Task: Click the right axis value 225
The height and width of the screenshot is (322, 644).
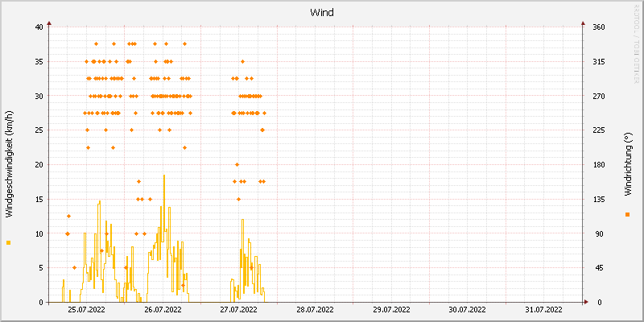Action: 599,130
